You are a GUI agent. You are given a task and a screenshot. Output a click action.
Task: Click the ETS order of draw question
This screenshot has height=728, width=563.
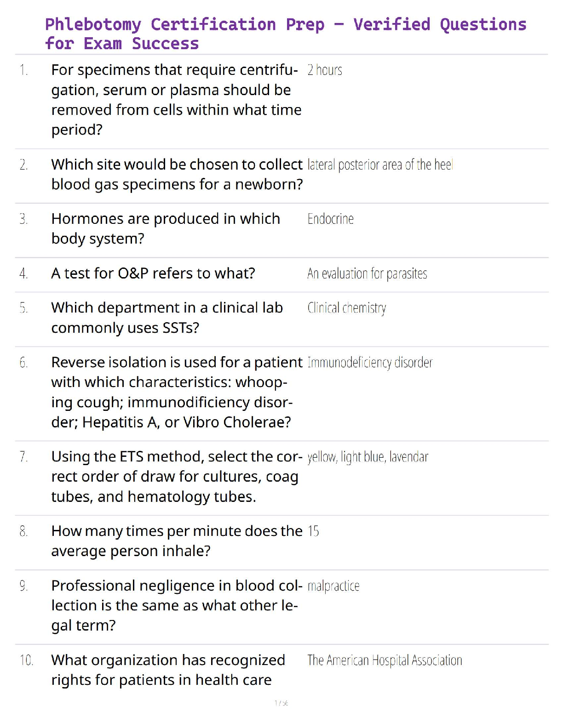click(x=177, y=477)
